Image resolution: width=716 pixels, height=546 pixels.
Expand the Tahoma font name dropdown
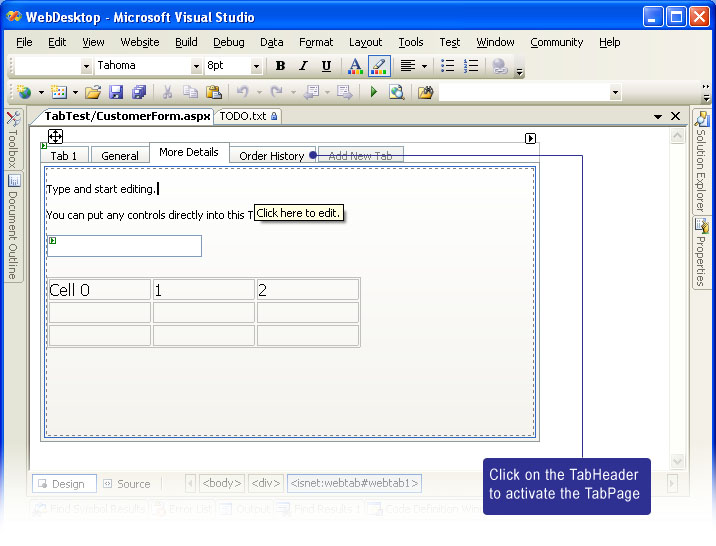196,66
